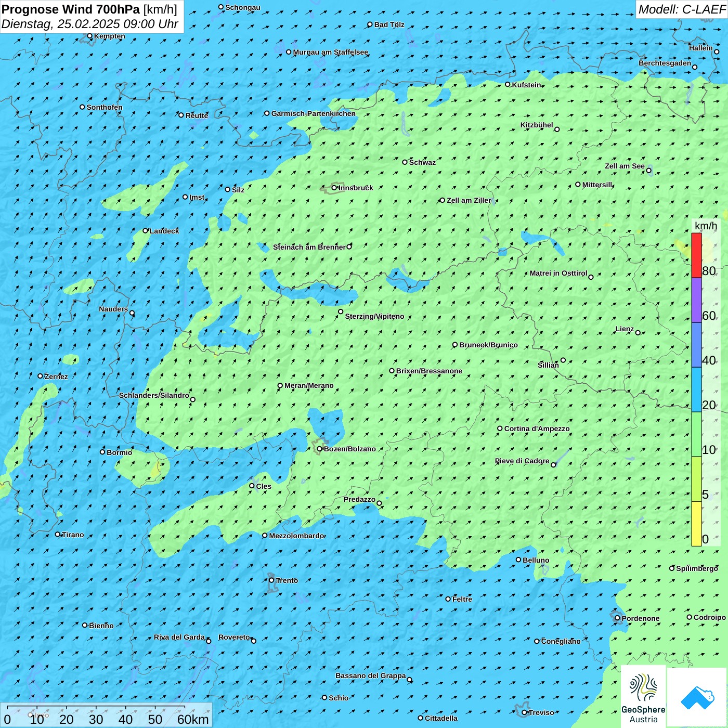The width and height of the screenshot is (728, 728).
Task: Select the Kufstein location marker
Action: click(x=508, y=84)
